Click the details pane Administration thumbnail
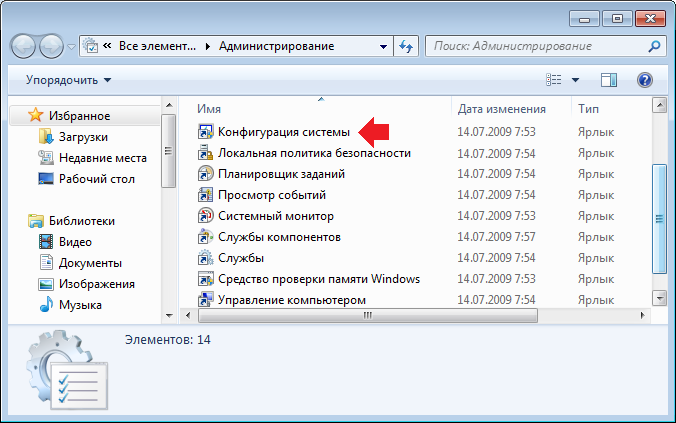 [x=67, y=370]
